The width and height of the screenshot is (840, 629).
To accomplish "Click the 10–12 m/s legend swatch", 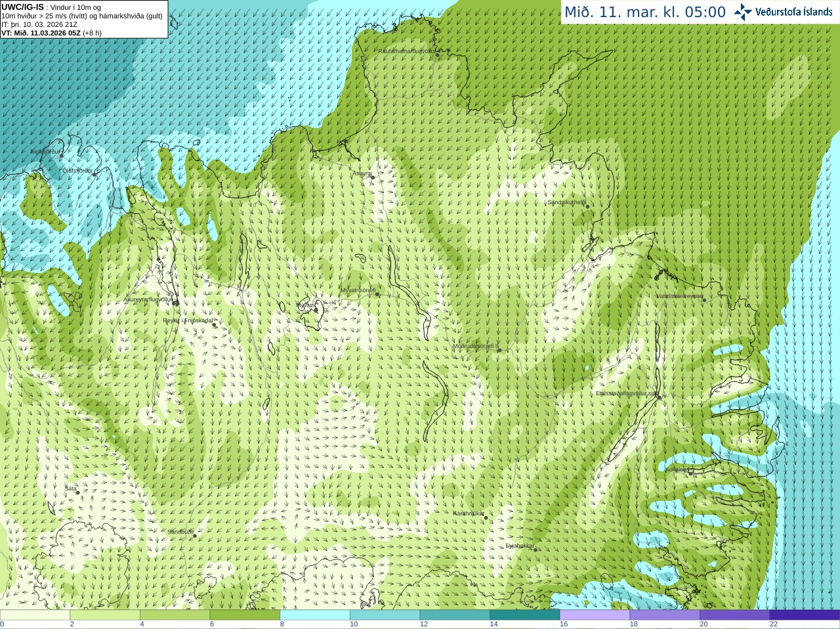I will pyautogui.click(x=385, y=615).
